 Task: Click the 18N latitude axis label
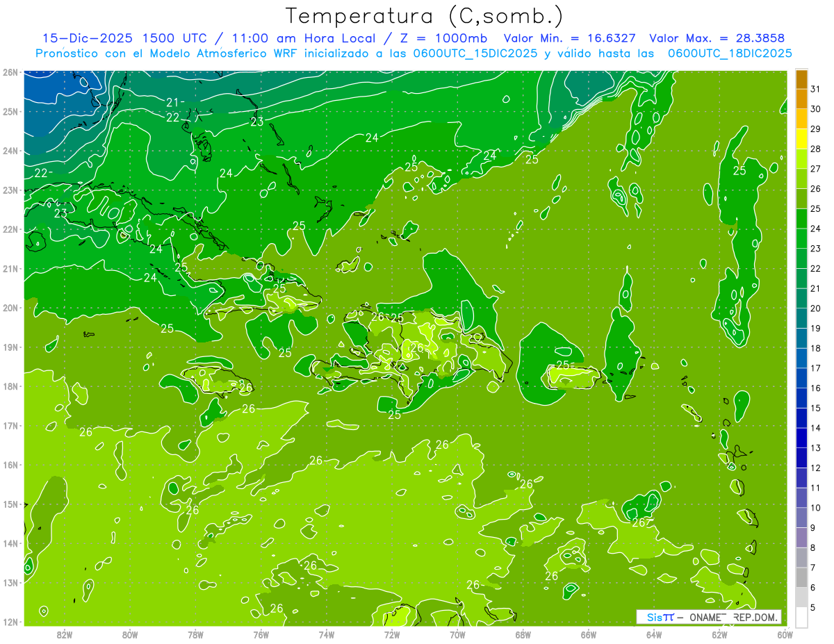(10, 386)
